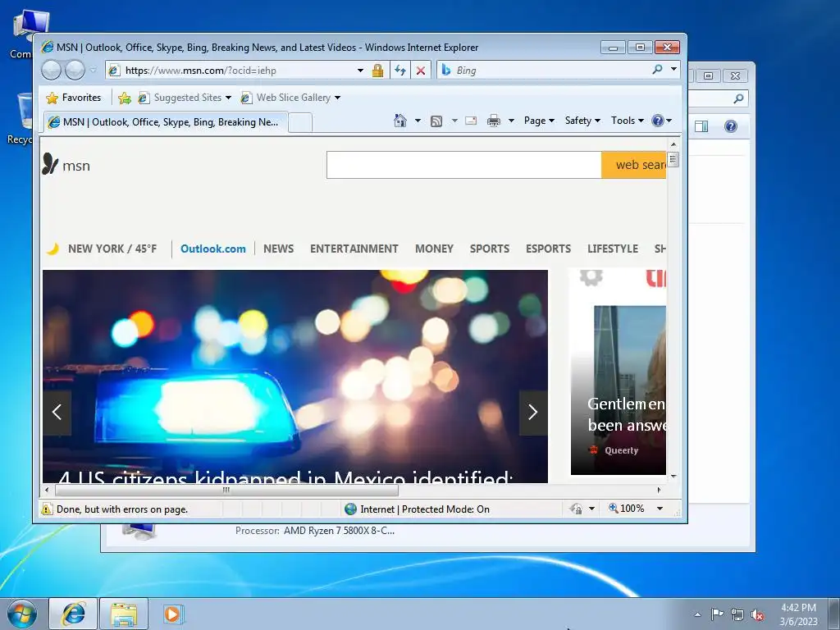The image size is (840, 630).
Task: Click the preview pane icon in back window
Action: click(x=701, y=126)
